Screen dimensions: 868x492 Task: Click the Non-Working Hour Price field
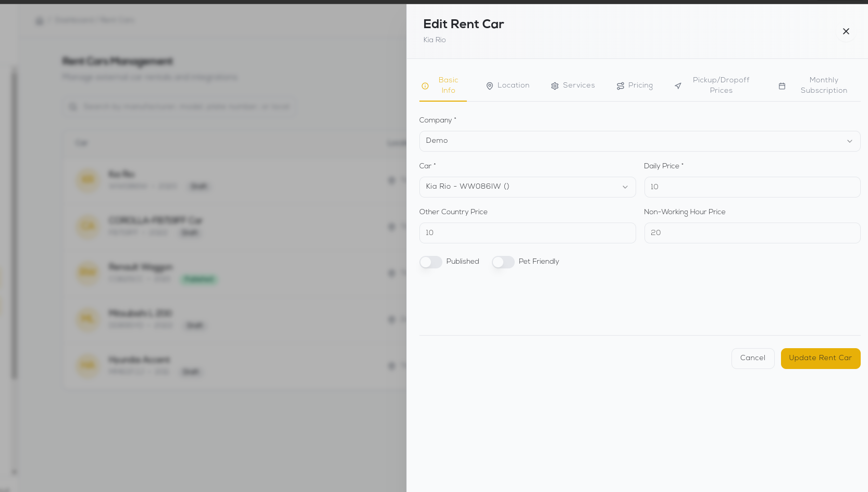[x=752, y=233]
